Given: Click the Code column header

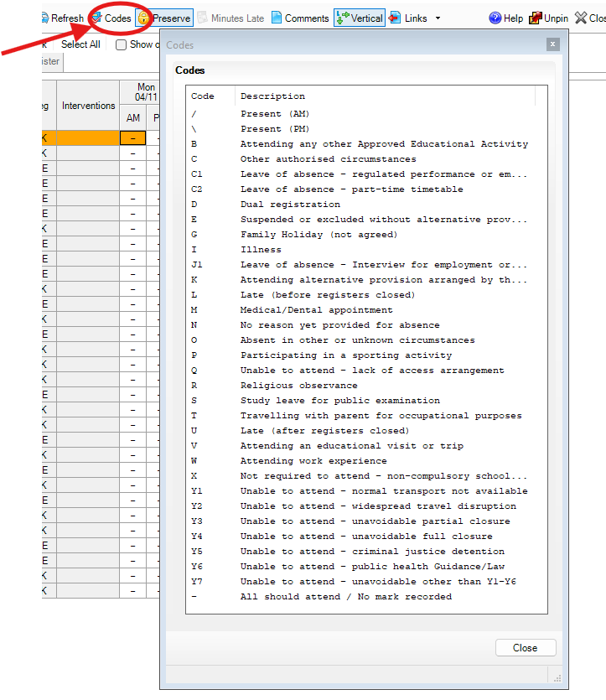Looking at the screenshot, I should tap(203, 96).
